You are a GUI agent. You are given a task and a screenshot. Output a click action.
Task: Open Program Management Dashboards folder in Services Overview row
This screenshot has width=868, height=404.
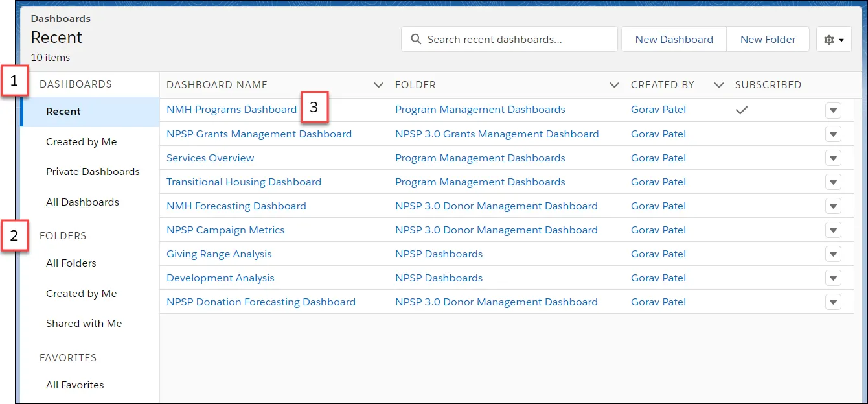pyautogui.click(x=480, y=158)
